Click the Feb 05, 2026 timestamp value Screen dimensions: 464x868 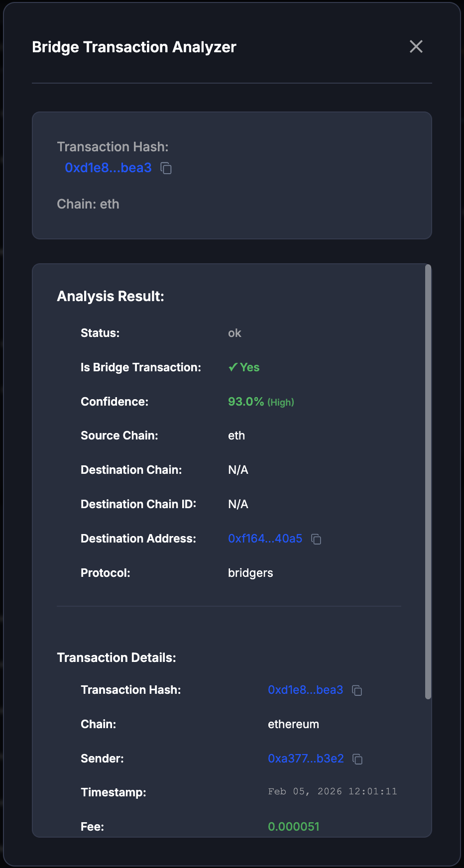pos(332,791)
